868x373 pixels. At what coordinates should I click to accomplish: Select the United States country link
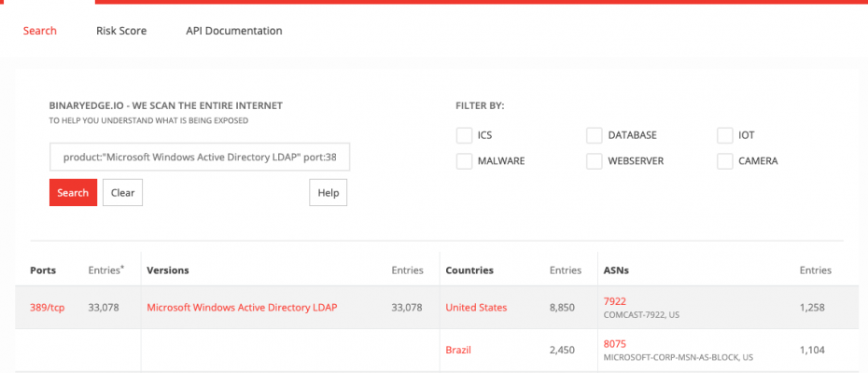click(x=476, y=308)
